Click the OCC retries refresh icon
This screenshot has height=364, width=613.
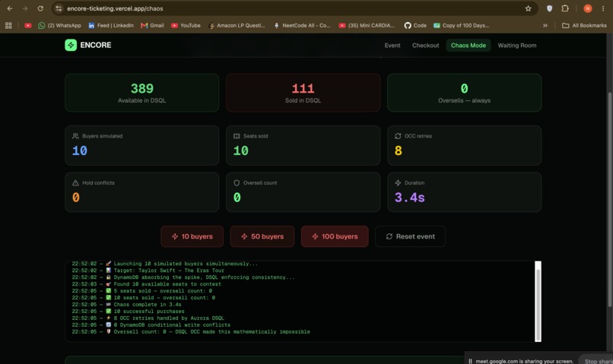(398, 136)
